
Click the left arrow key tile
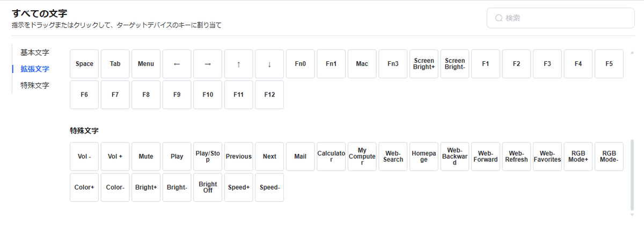(177, 63)
